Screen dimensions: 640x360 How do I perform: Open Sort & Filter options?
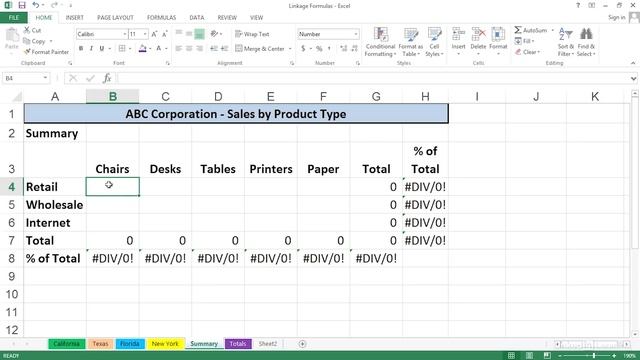pyautogui.click(x=566, y=42)
